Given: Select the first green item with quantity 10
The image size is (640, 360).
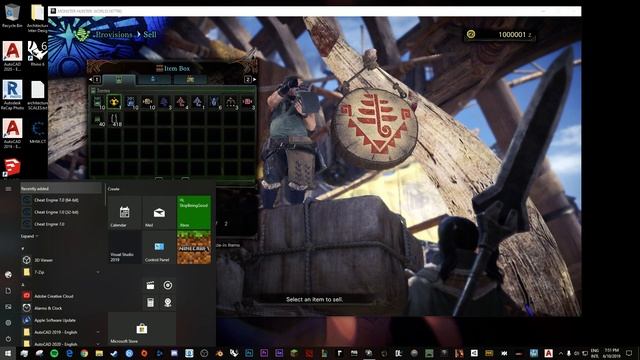Looking at the screenshot, I should pos(98,102).
